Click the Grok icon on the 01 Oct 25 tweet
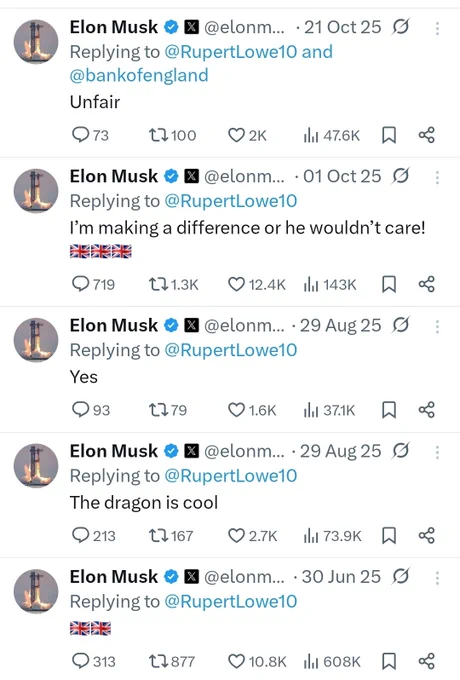 pyautogui.click(x=401, y=176)
